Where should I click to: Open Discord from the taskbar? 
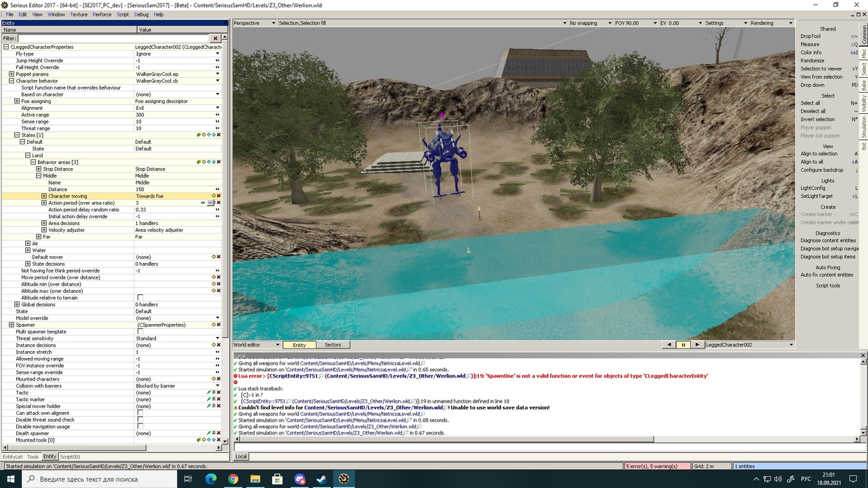pyautogui.click(x=300, y=479)
